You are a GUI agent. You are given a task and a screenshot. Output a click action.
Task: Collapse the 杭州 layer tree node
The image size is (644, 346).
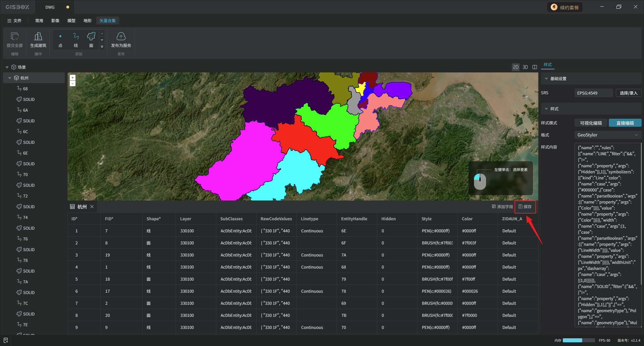coord(10,78)
